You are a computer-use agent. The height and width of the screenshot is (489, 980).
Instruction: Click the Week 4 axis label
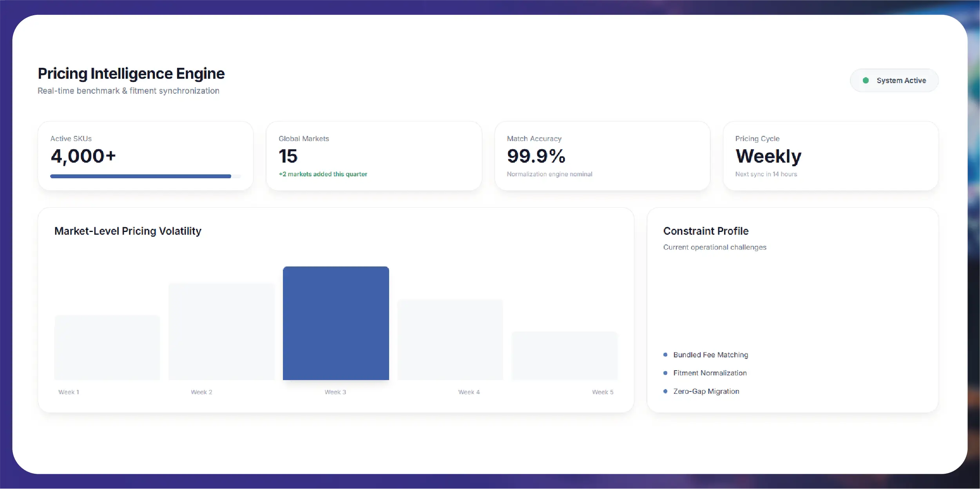click(x=469, y=392)
